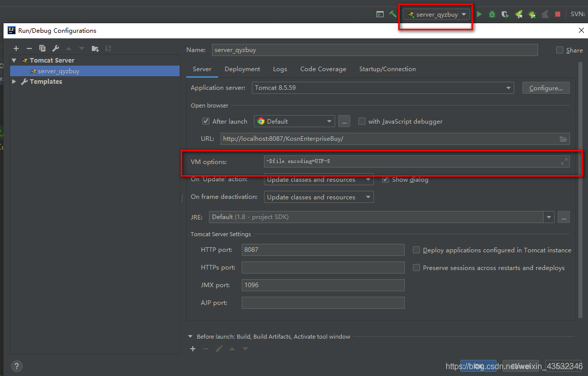
Task: Select the server_qyzbuy tree item
Action: click(95, 71)
